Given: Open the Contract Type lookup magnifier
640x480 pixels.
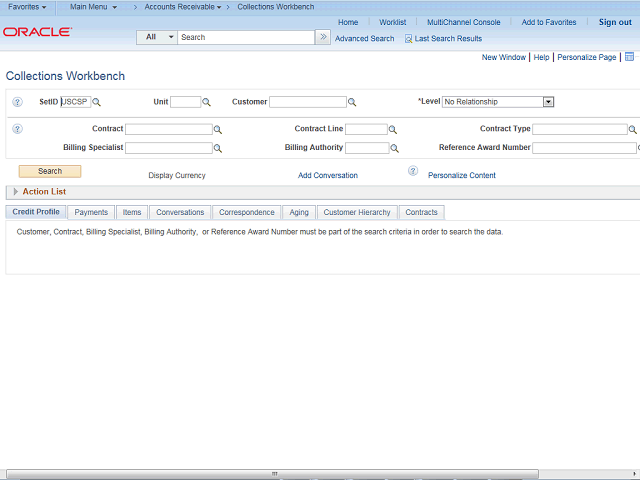Looking at the screenshot, I should 632,130.
